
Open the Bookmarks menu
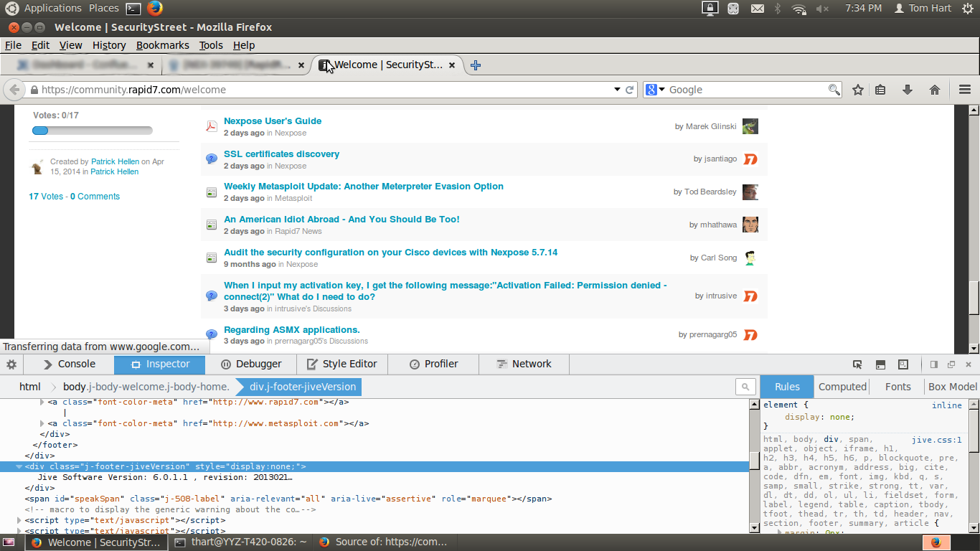pyautogui.click(x=162, y=44)
